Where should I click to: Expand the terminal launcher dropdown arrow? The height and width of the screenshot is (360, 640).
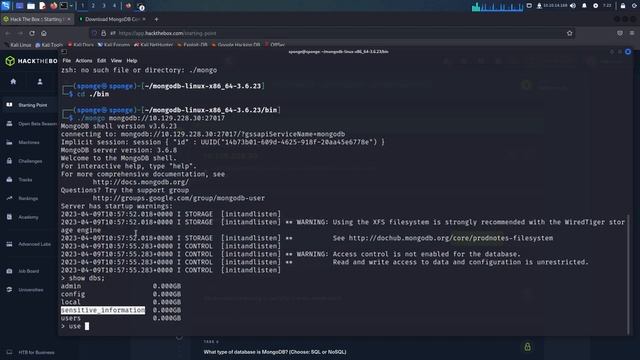point(71,6)
